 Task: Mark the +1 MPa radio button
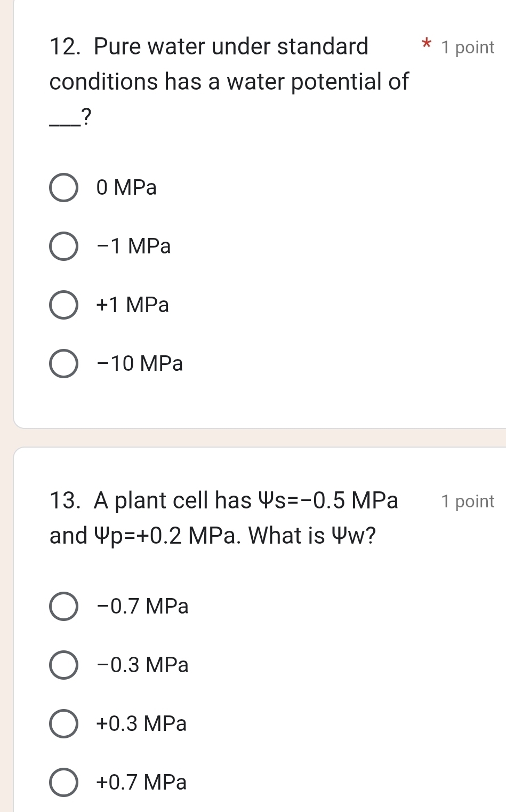[x=64, y=305]
